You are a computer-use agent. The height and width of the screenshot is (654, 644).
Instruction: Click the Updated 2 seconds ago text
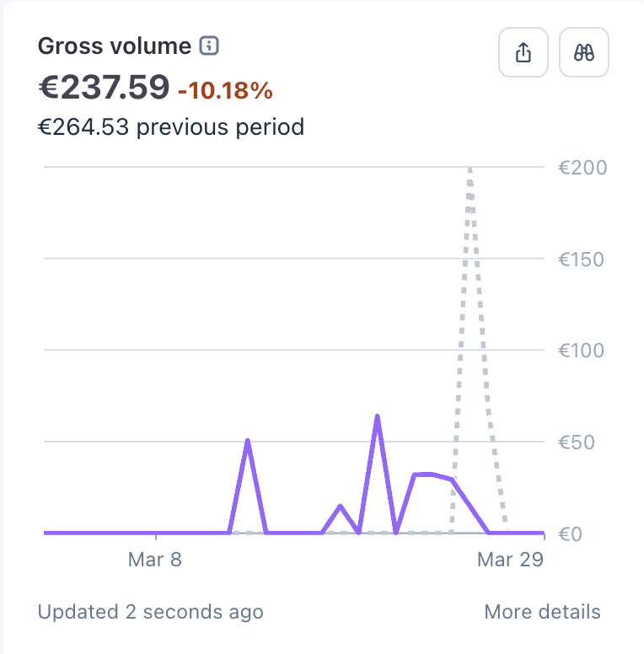(x=151, y=612)
